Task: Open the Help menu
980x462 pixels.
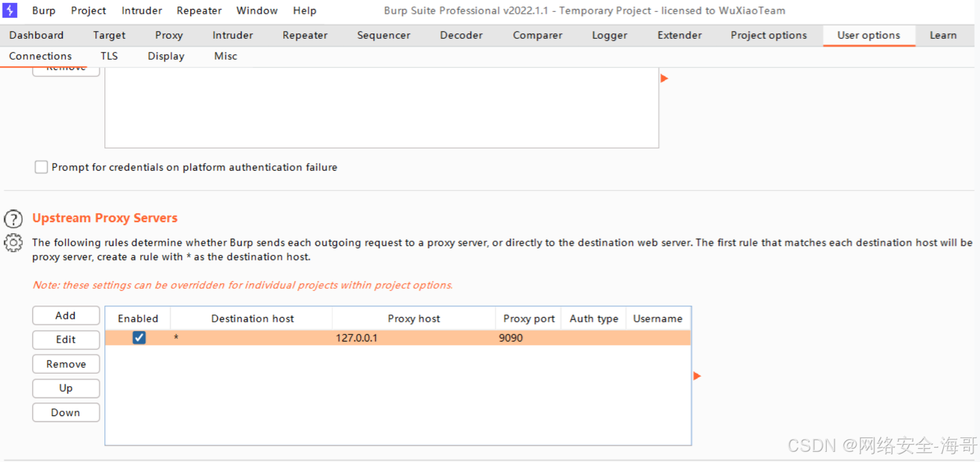Action: 305,11
